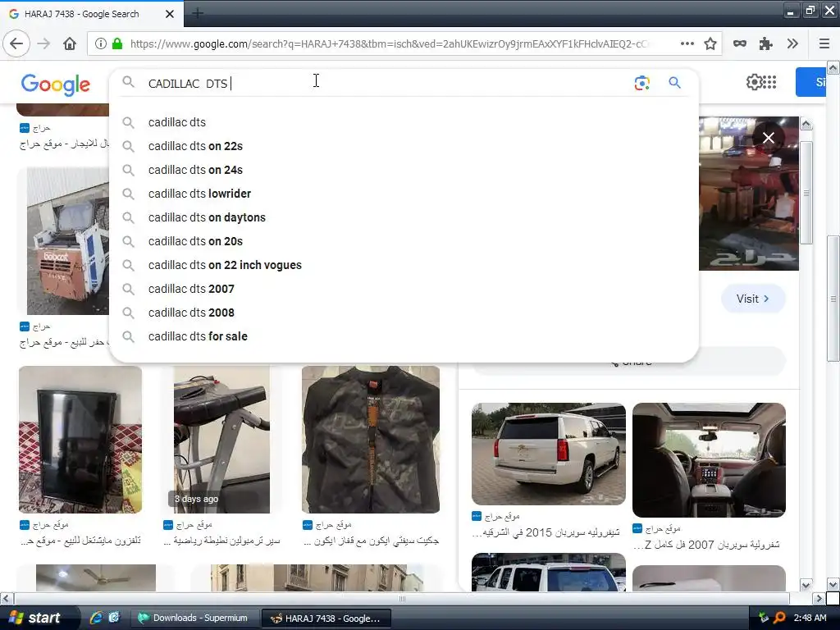Select suggestion 'cadillac dts 2008'
This screenshot has width=840, height=630.
pos(404,313)
